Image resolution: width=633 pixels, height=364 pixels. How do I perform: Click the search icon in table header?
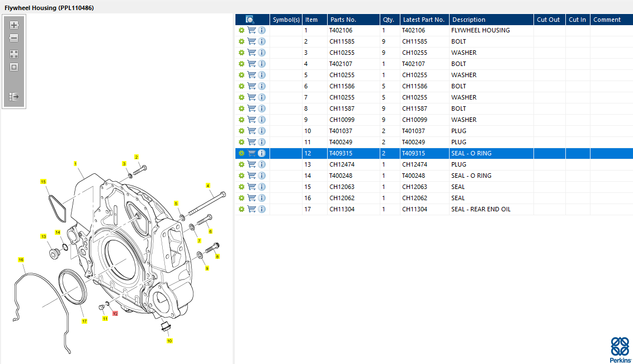coord(250,20)
